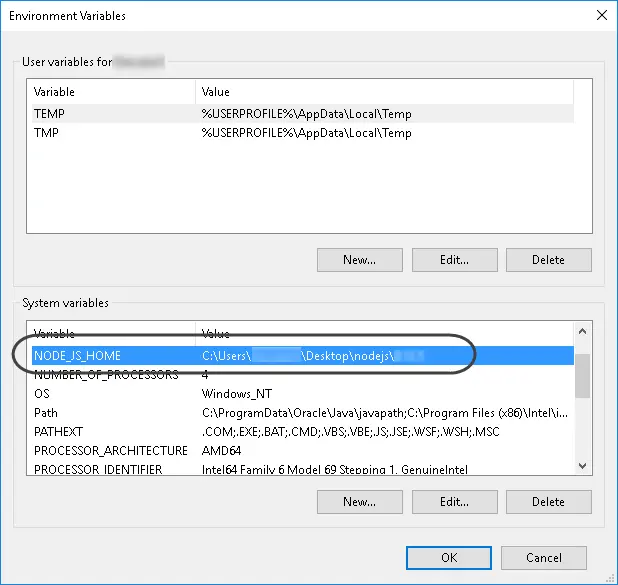Image resolution: width=618 pixels, height=585 pixels.
Task: Click the TEMP value %USERPROFILE% path
Action: tap(307, 114)
